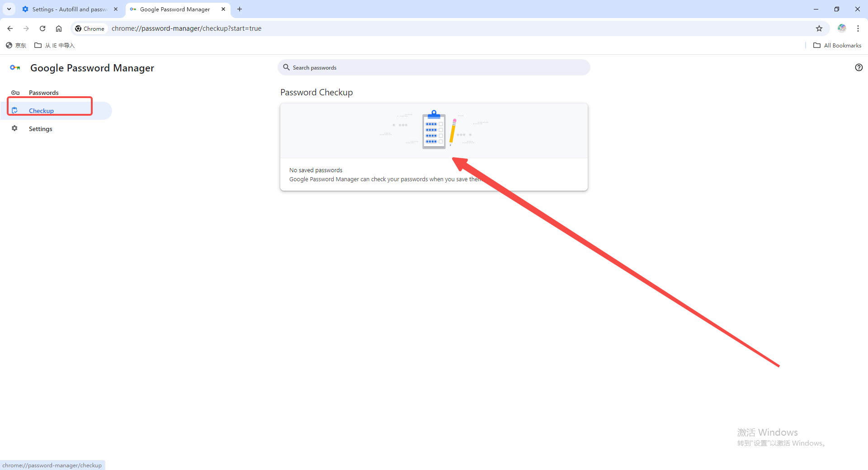Click the Password Checkup heading

316,92
